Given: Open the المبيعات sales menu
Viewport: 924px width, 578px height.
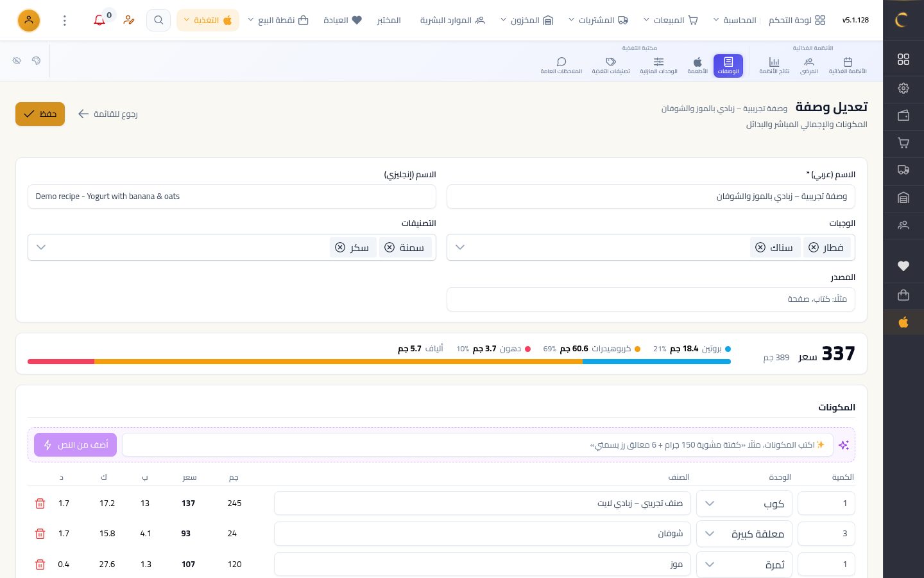Looking at the screenshot, I should (x=670, y=21).
